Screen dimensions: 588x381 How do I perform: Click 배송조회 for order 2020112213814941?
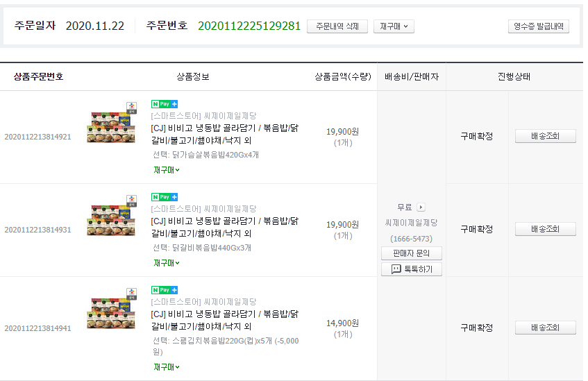545,328
